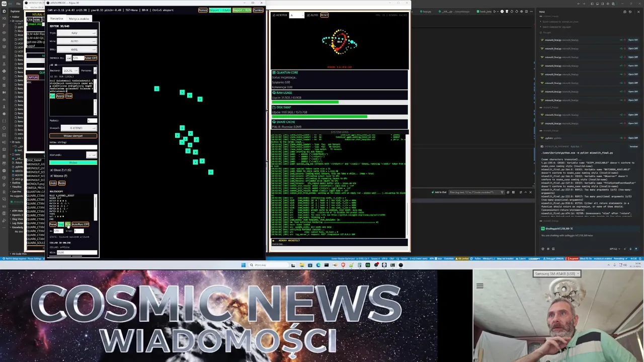Image resolution: width=644 pixels, height=362 pixels.
Task: Click the Eksport → Edytor button
Action: coord(220,10)
